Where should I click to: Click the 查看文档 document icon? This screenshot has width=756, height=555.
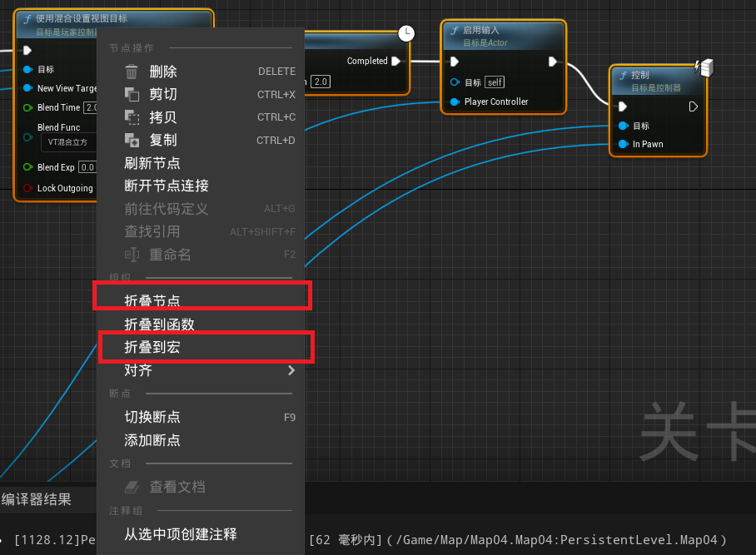click(x=132, y=487)
